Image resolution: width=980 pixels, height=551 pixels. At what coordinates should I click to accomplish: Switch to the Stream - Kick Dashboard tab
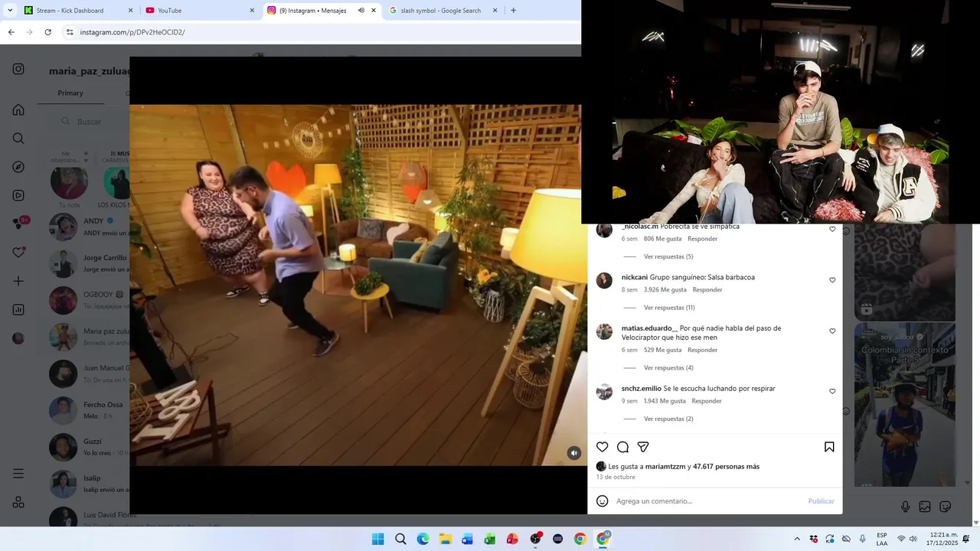point(78,11)
